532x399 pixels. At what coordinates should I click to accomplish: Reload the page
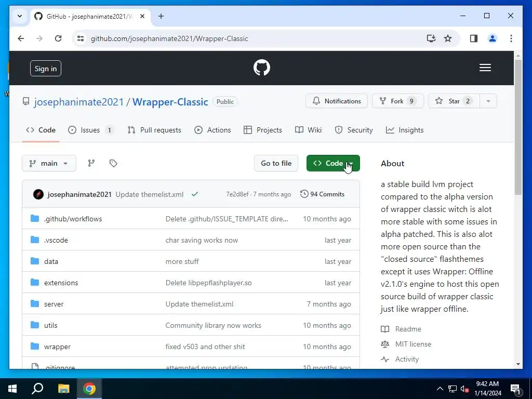(58, 38)
